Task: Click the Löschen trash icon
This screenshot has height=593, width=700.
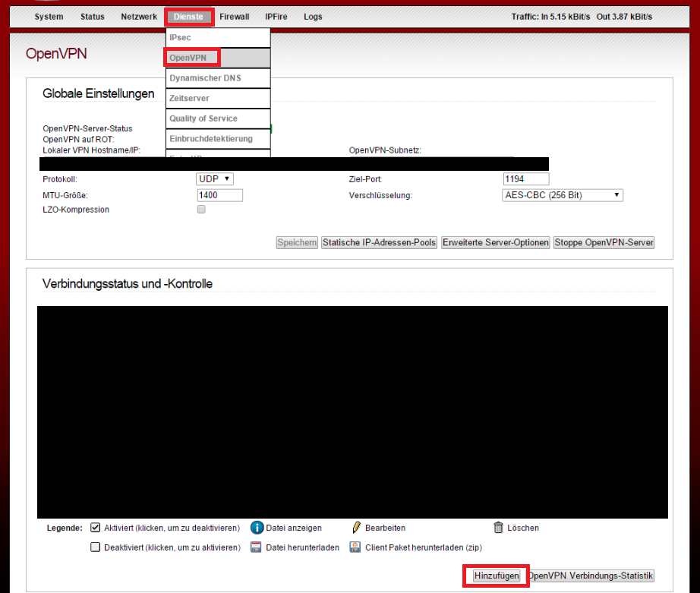Action: [498, 528]
